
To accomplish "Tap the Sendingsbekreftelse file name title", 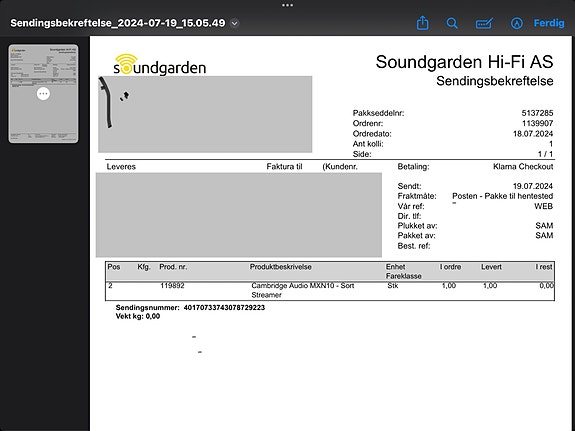I will click(118, 23).
